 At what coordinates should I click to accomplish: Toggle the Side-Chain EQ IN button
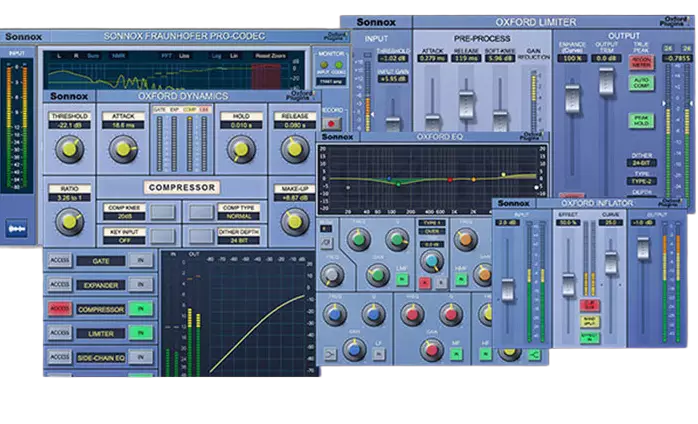point(141,357)
